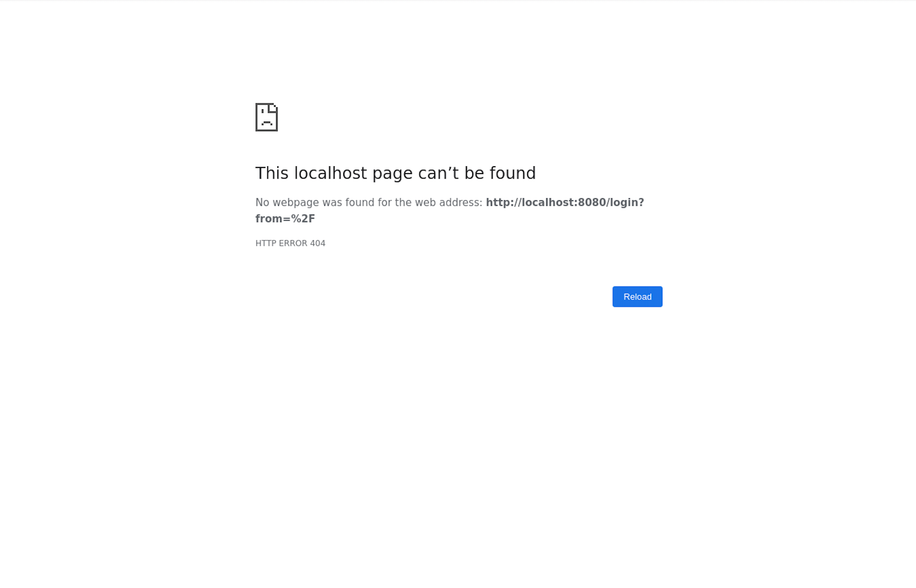The image size is (916, 588).
Task: Click the word "webpage" in the description
Action: (296, 203)
